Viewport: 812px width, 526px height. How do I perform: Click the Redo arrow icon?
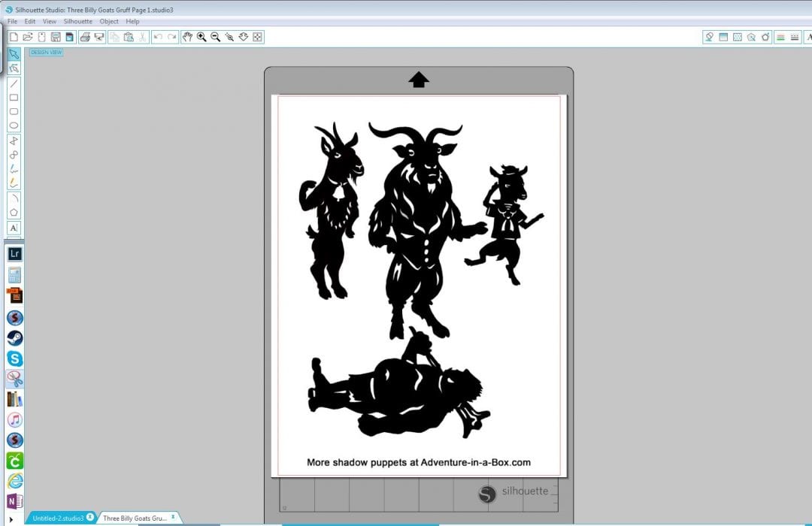click(x=172, y=37)
